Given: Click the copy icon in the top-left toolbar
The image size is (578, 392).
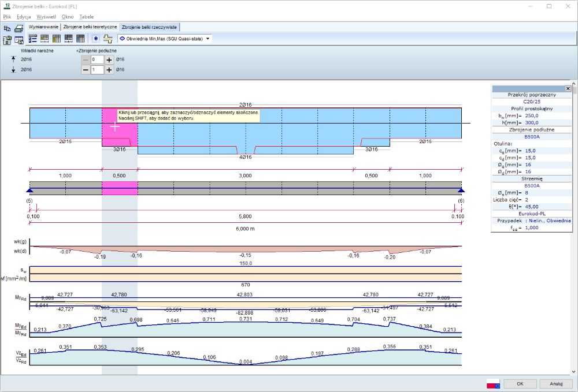Looking at the screenshot, I should (8, 27).
